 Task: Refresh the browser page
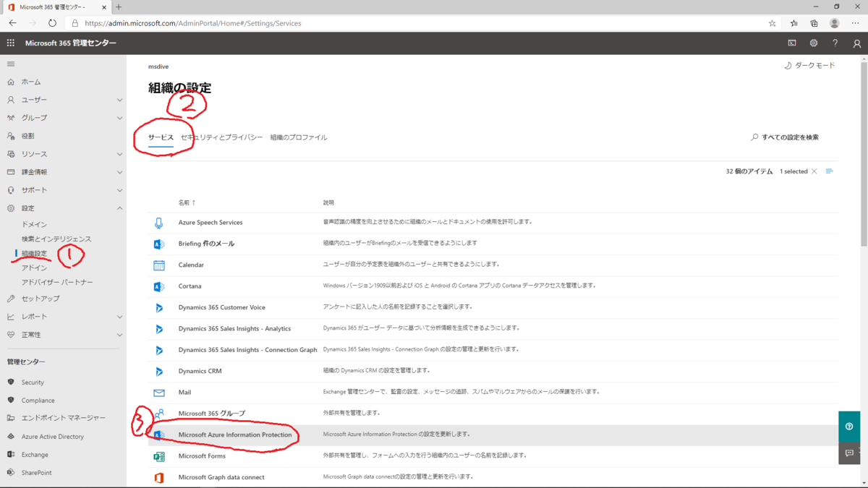[x=52, y=23]
